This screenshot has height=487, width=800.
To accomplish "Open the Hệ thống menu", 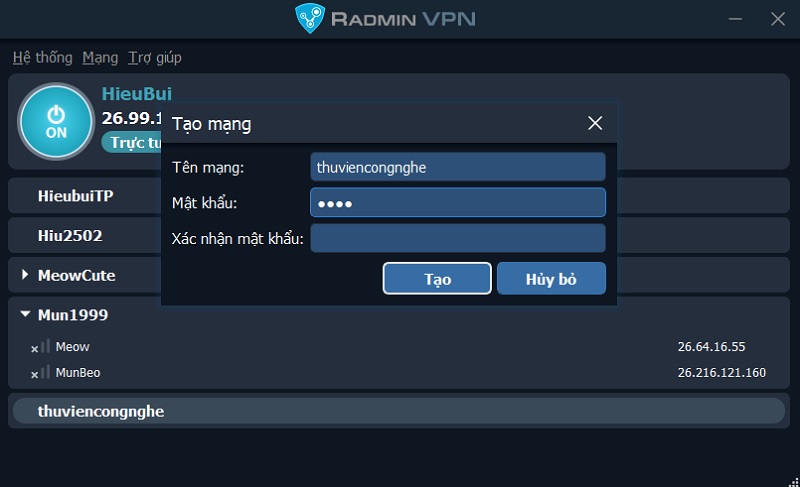I will coord(42,58).
